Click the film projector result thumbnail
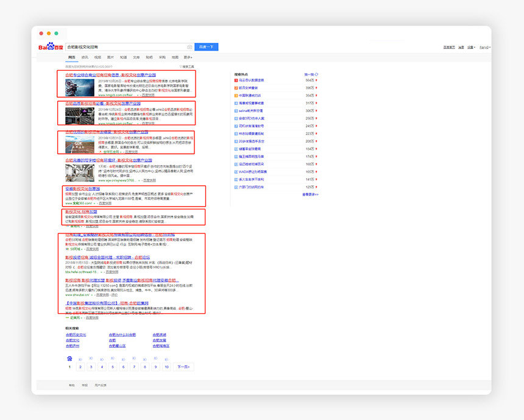Screen dimensions: 524x420 pos(80,87)
